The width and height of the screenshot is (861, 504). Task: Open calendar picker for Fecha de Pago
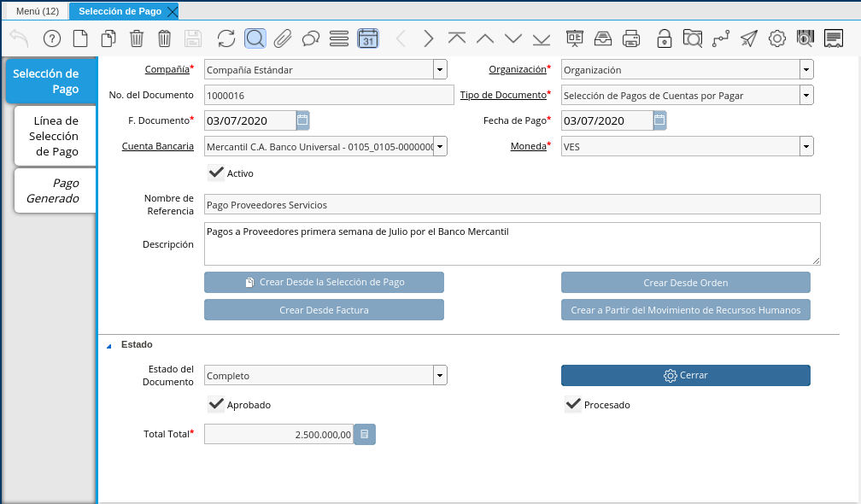pos(659,120)
